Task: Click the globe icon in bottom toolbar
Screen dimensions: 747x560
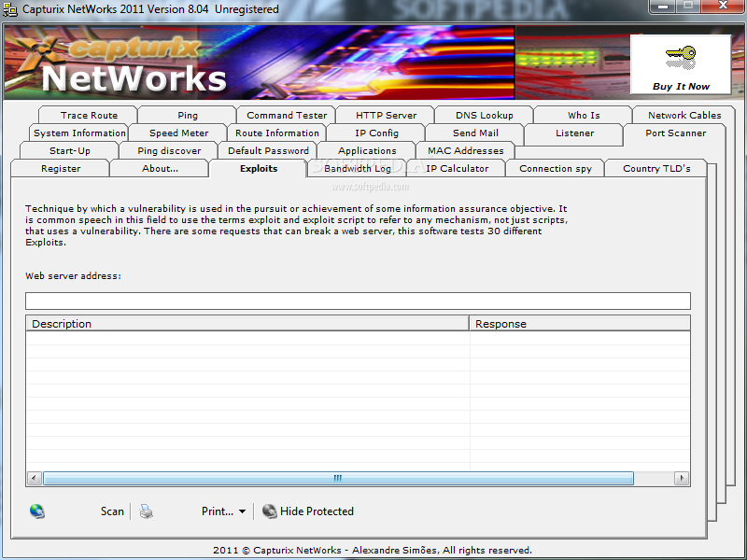Action: click(x=37, y=511)
